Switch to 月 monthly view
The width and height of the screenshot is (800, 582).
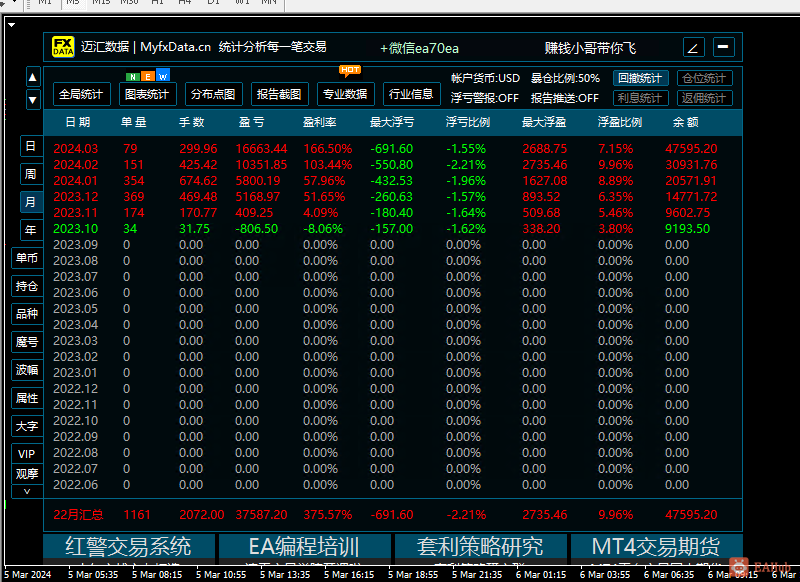click(x=31, y=202)
